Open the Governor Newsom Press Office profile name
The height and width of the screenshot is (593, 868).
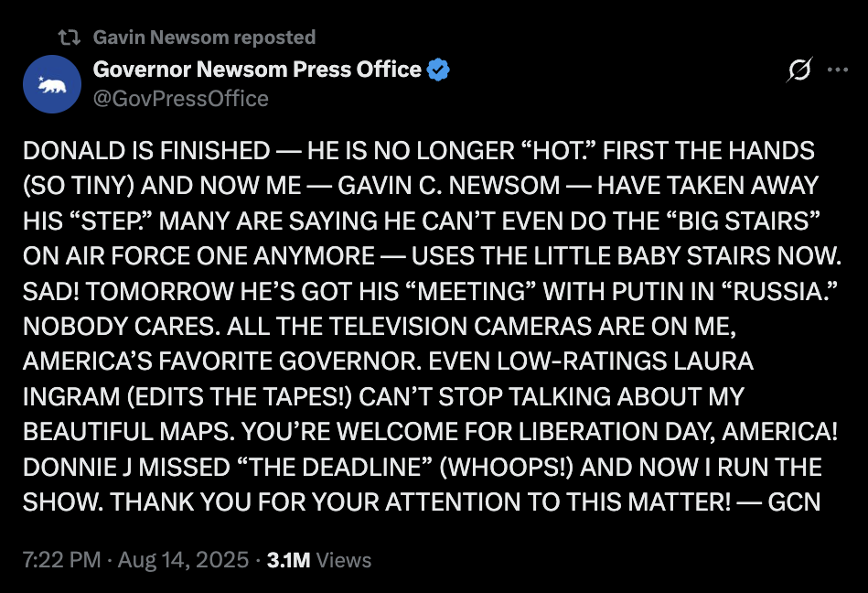257,70
